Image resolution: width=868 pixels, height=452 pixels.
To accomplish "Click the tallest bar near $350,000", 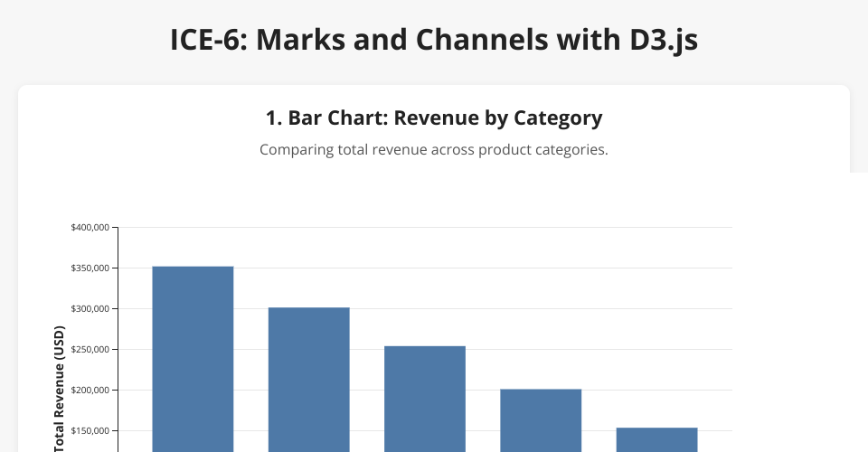I will tap(193, 362).
